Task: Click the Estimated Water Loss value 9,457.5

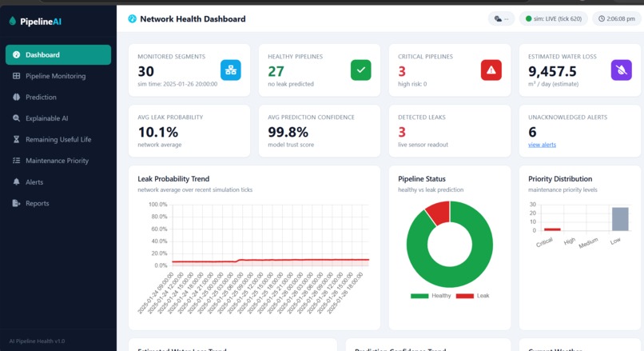Action: point(552,71)
